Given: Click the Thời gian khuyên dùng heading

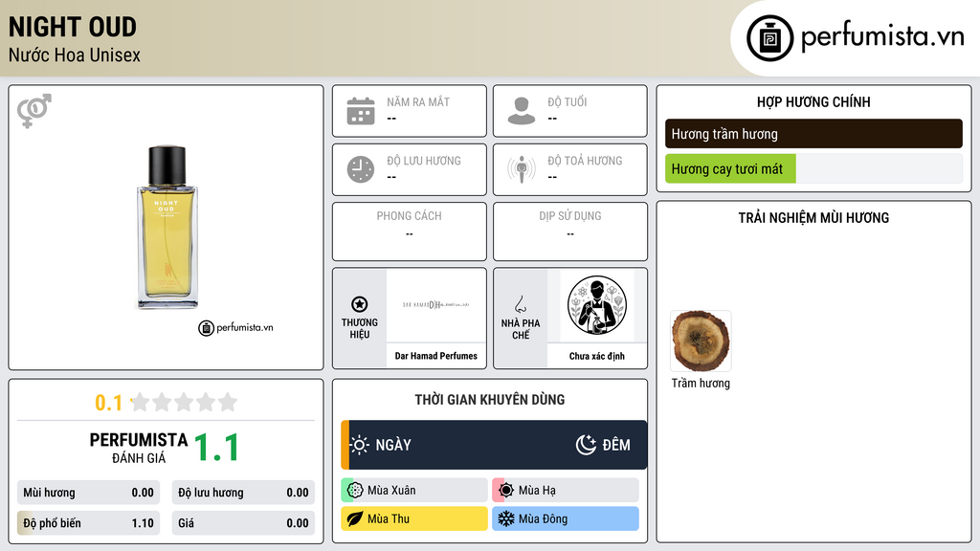Looking at the screenshot, I should point(490,400).
